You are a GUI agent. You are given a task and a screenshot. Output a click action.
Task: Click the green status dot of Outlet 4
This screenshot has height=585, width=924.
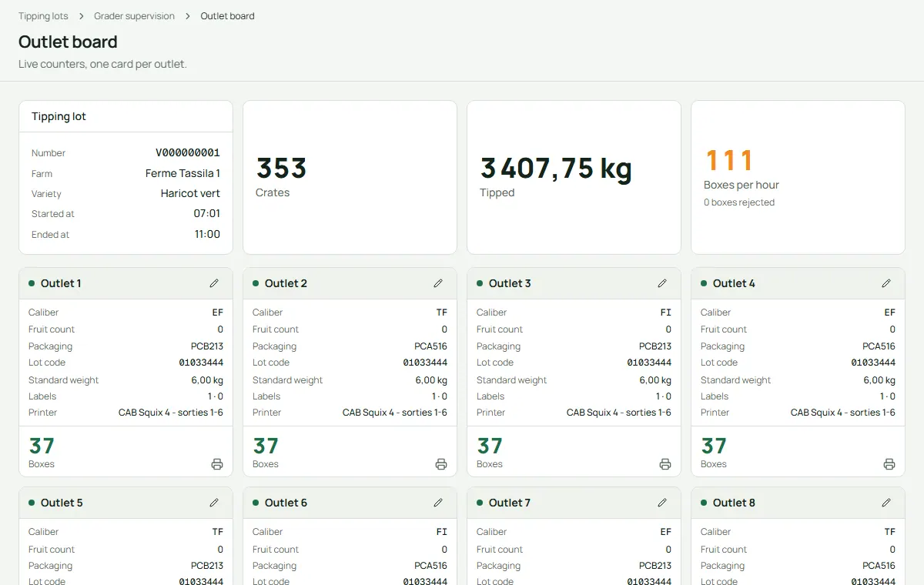click(704, 283)
